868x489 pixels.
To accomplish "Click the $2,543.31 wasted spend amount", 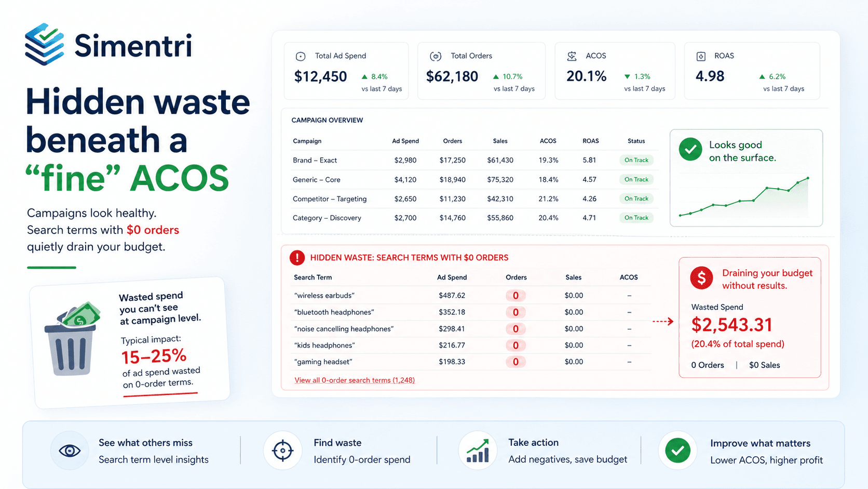I will coord(731,325).
